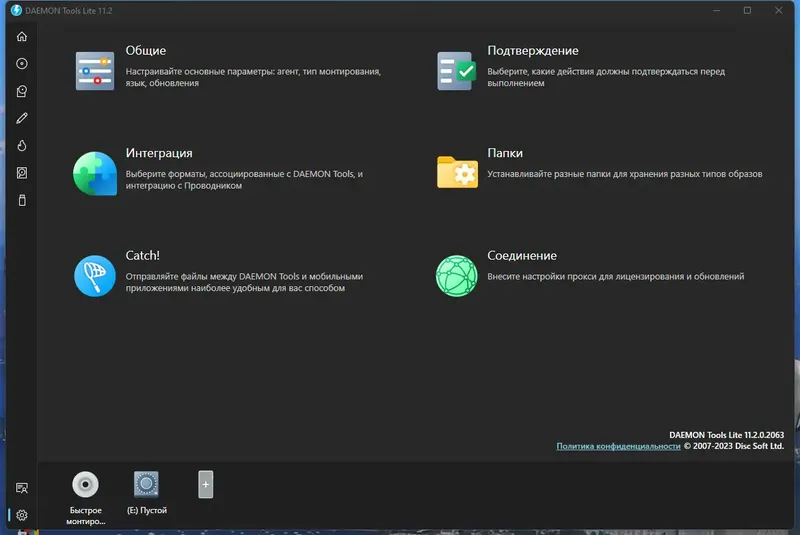The height and width of the screenshot is (535, 800).
Task: Open the virtual HDD icon in sidebar
Action: [21, 173]
